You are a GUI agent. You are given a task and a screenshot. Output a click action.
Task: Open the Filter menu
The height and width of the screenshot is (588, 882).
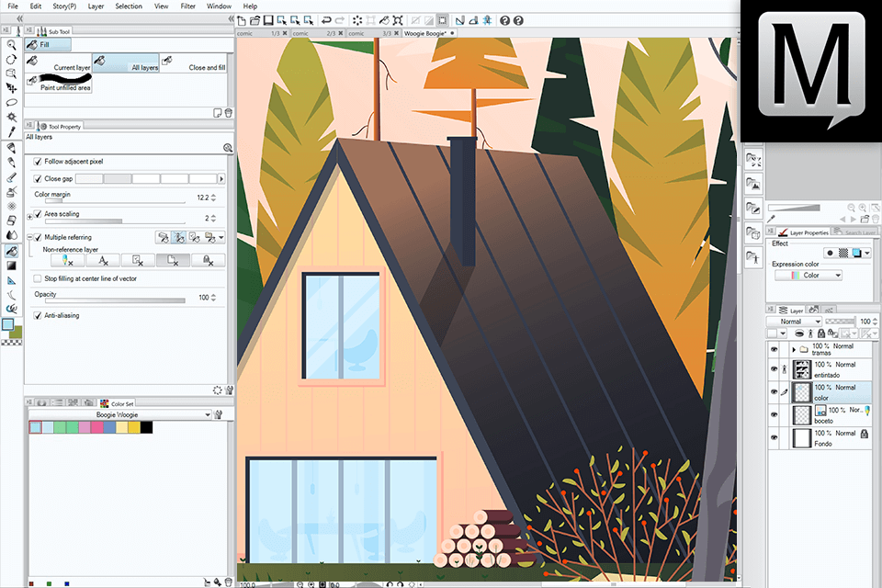coord(190,6)
